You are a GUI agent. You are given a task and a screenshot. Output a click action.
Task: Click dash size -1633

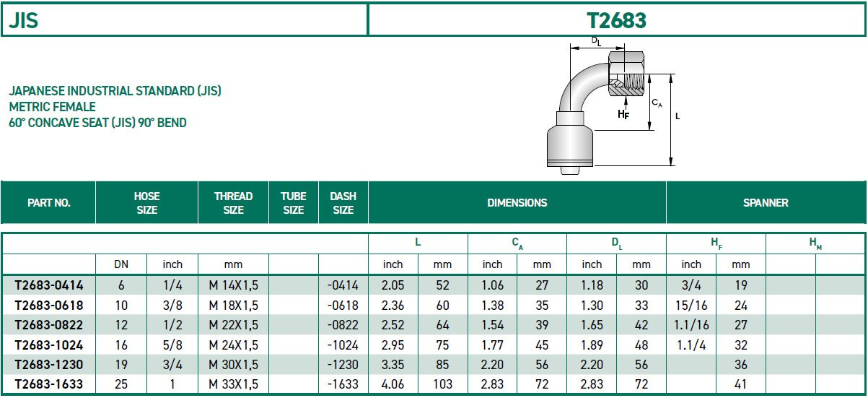tap(343, 384)
